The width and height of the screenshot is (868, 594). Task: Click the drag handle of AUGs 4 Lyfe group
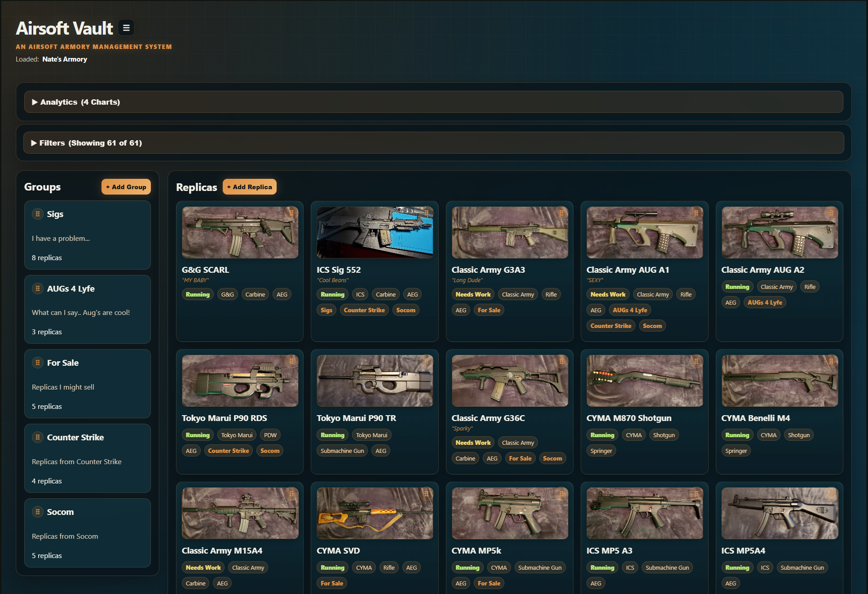coord(38,288)
